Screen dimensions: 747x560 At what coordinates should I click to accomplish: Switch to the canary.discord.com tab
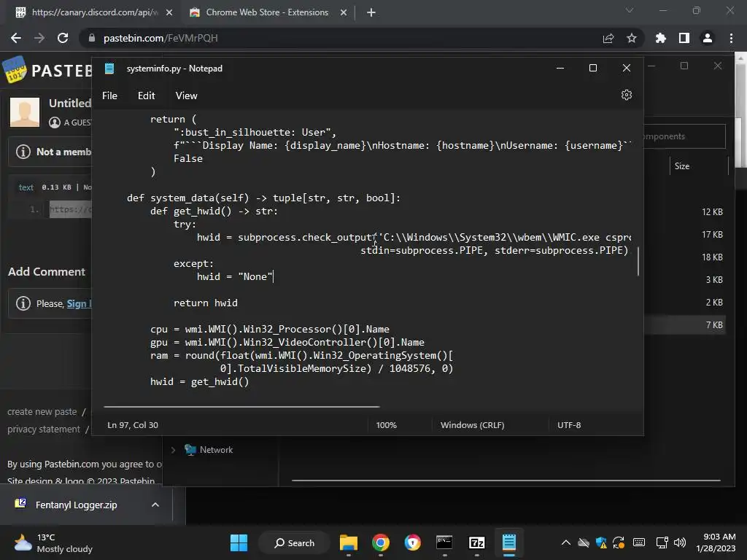(x=93, y=12)
